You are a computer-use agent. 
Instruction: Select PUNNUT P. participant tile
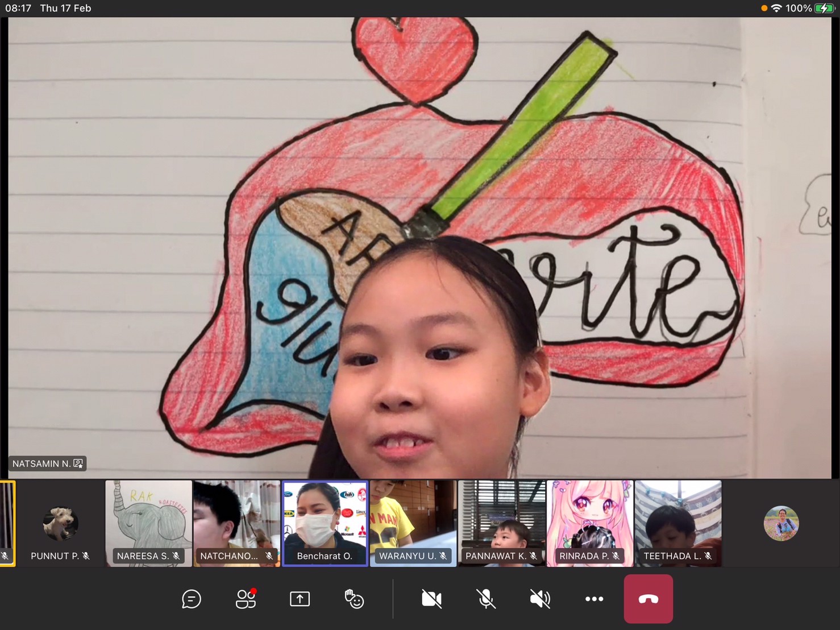click(x=60, y=524)
